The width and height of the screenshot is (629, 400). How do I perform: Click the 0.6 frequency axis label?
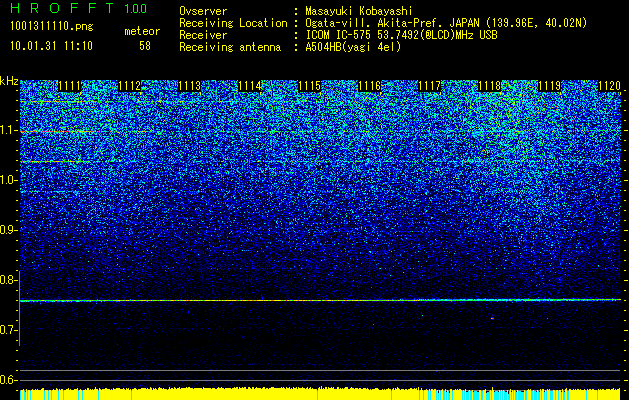(x=8, y=380)
